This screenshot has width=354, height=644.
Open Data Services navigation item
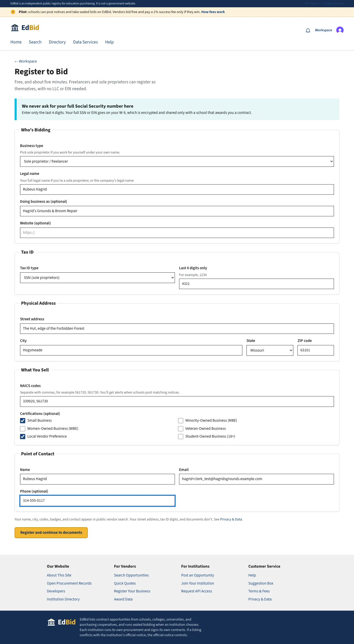click(x=85, y=42)
